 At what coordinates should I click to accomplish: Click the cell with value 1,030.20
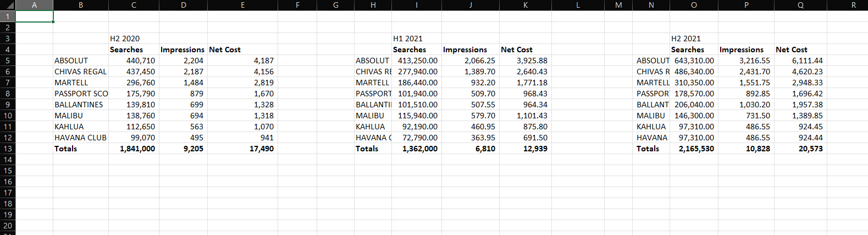(746, 105)
